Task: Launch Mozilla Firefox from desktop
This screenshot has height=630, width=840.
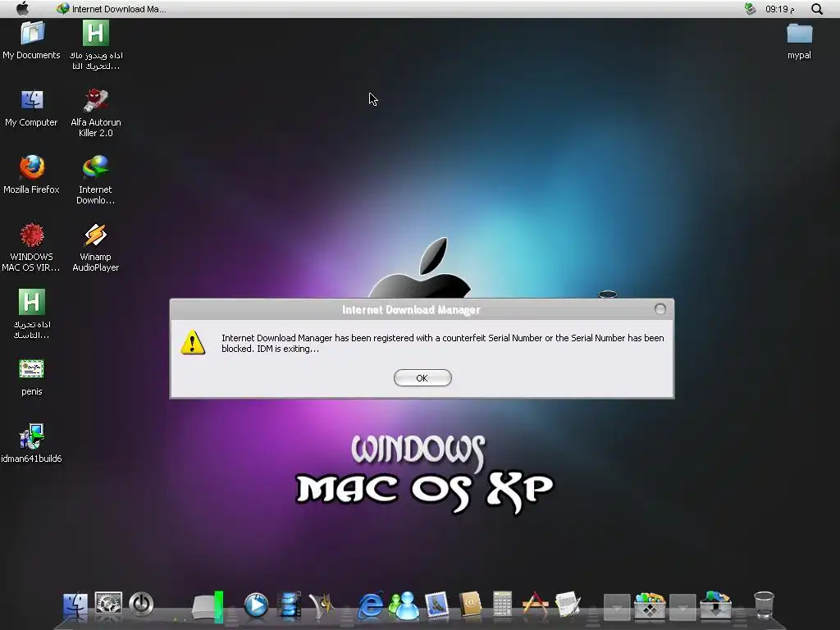Action: [32, 176]
